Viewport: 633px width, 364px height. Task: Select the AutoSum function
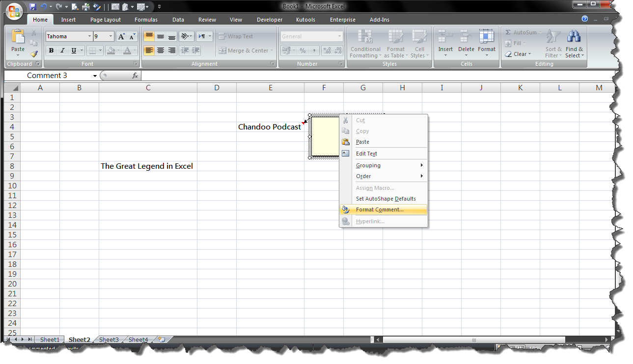tap(520, 32)
